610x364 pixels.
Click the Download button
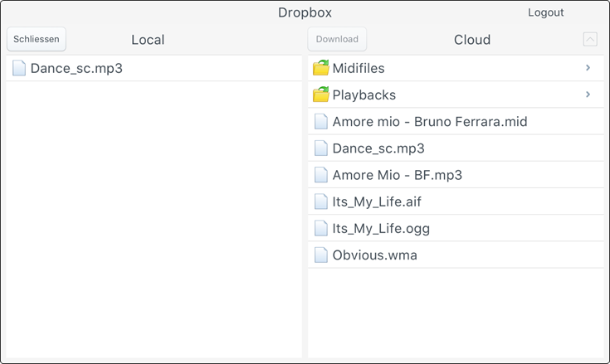point(337,39)
